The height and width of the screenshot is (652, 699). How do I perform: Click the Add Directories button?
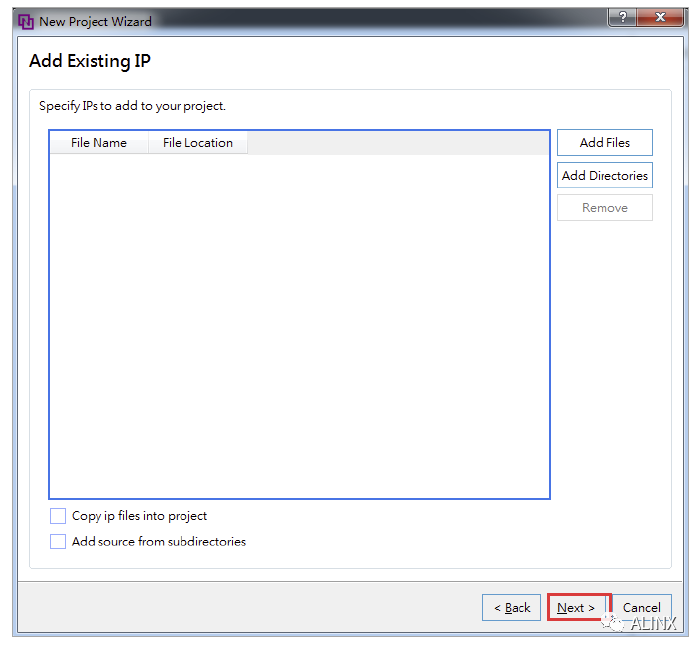(604, 175)
